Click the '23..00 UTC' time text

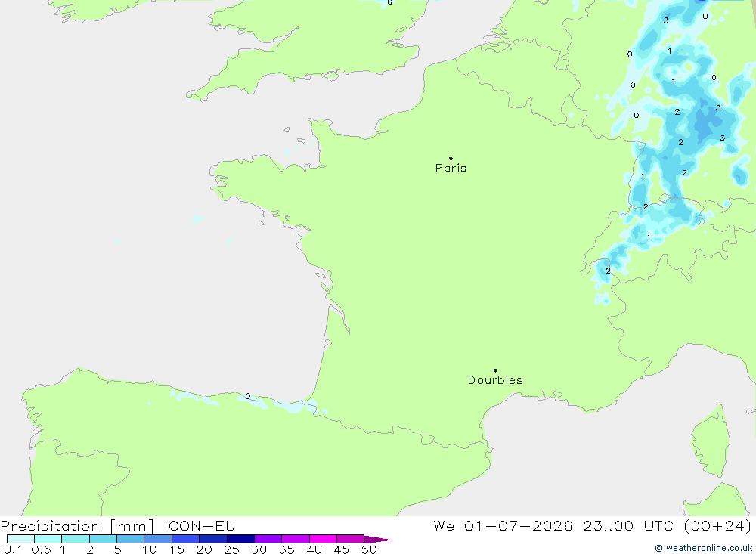[x=628, y=526]
